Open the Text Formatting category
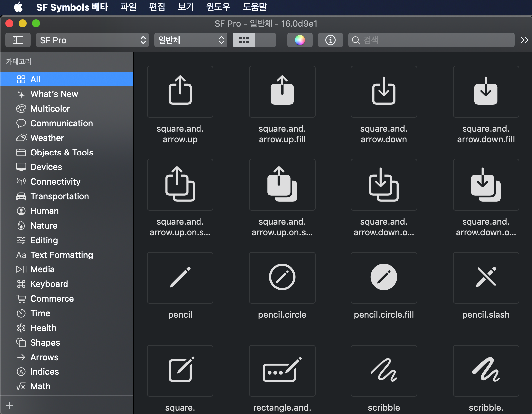This screenshot has height=414, width=532. (x=66, y=255)
